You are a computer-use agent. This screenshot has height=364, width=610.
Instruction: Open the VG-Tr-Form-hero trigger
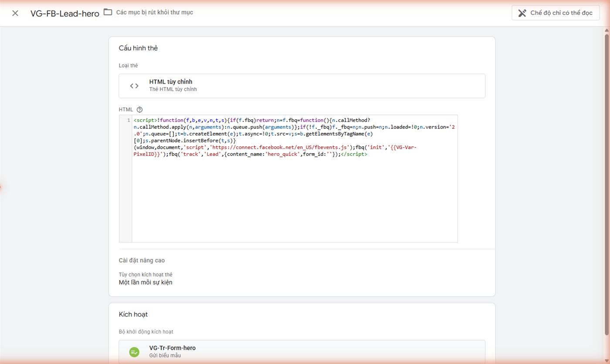(302, 352)
